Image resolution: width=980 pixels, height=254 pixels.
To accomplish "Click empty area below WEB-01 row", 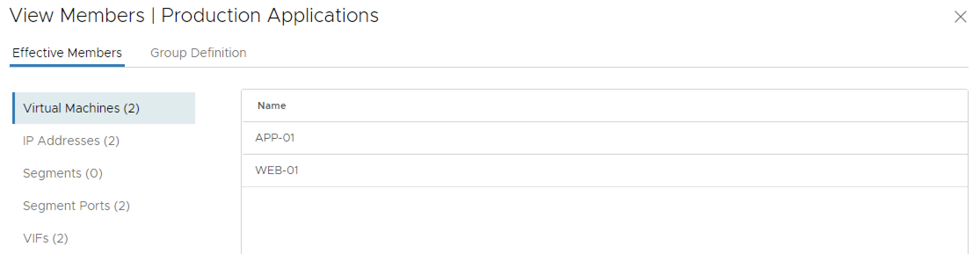I will click(604, 220).
